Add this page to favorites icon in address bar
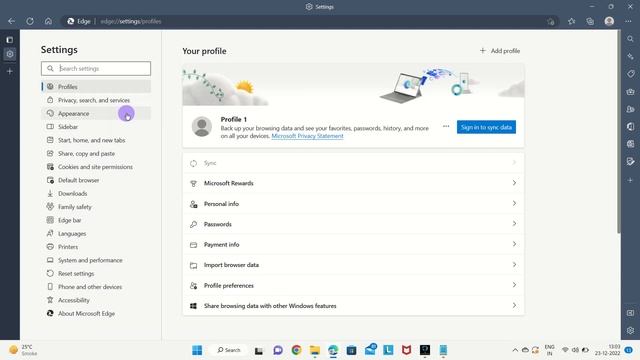640x360 pixels. tap(551, 21)
